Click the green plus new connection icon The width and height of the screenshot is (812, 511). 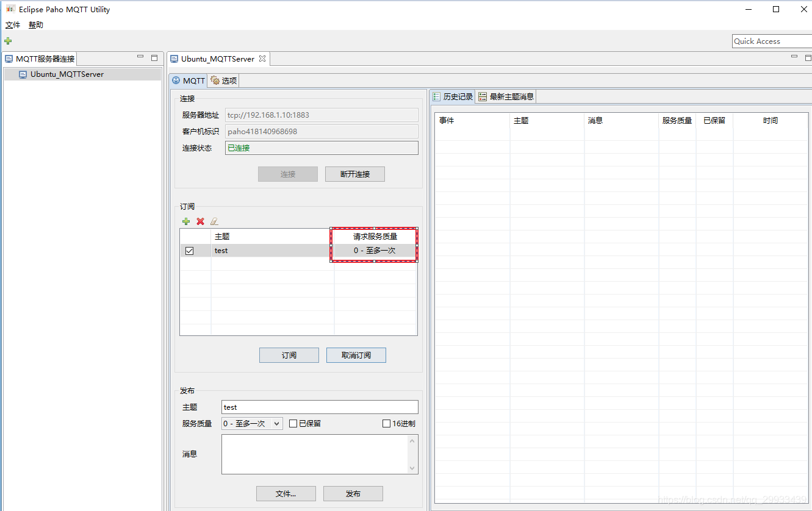(x=8, y=41)
